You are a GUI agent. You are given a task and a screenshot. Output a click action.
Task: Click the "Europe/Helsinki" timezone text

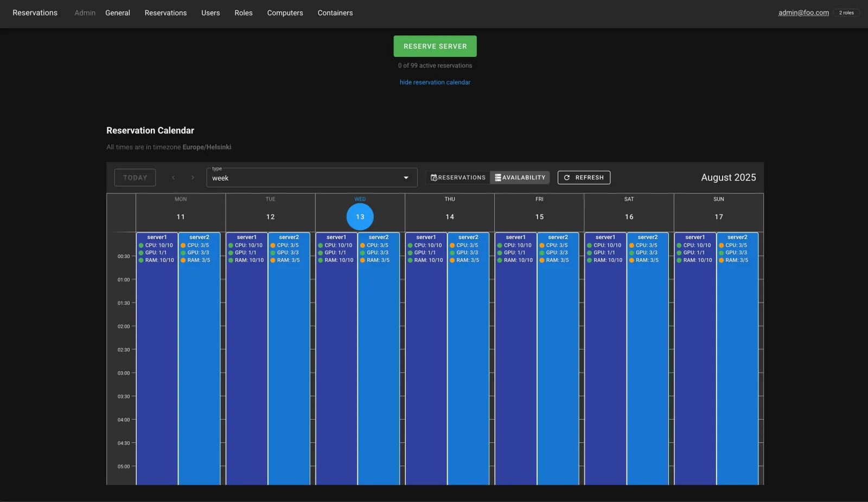[207, 147]
